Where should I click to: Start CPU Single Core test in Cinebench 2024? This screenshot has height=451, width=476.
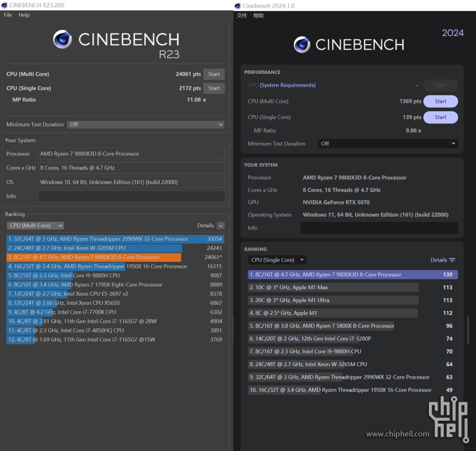[x=441, y=117]
